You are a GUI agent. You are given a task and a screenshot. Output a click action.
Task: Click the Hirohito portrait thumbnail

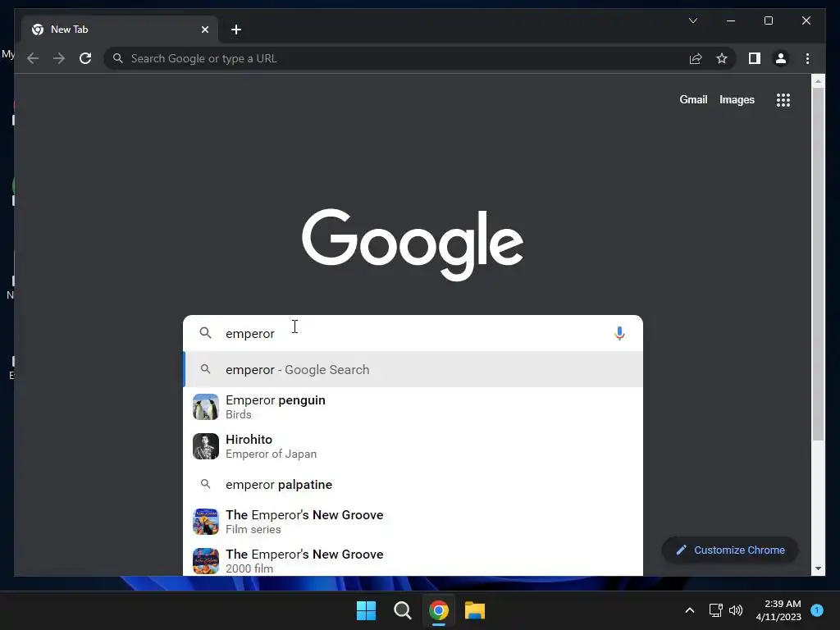[x=206, y=446]
